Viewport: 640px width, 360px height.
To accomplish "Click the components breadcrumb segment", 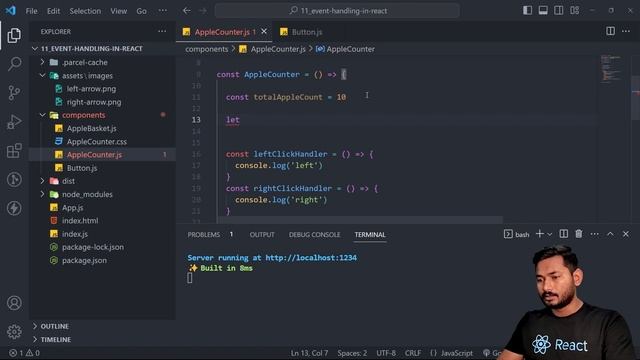I will [207, 49].
